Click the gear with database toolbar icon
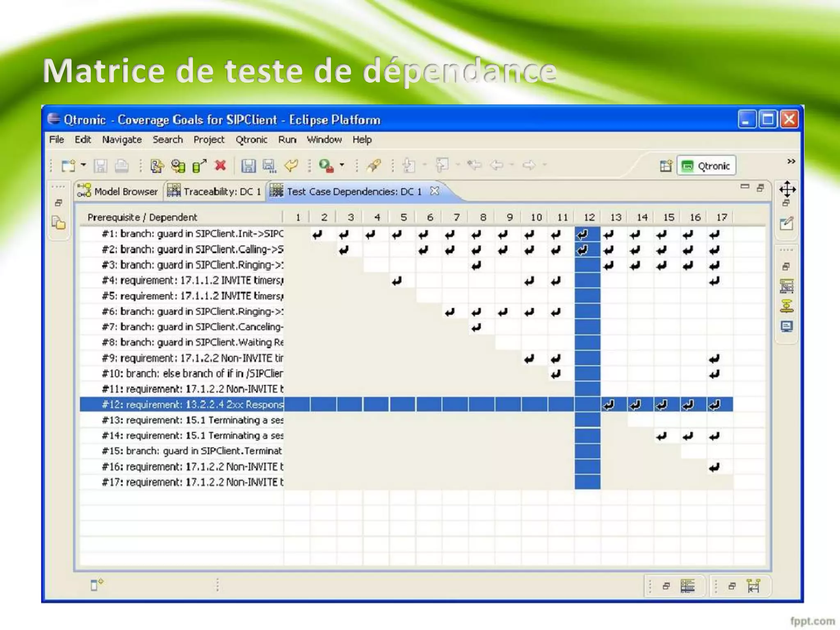 coord(178,166)
